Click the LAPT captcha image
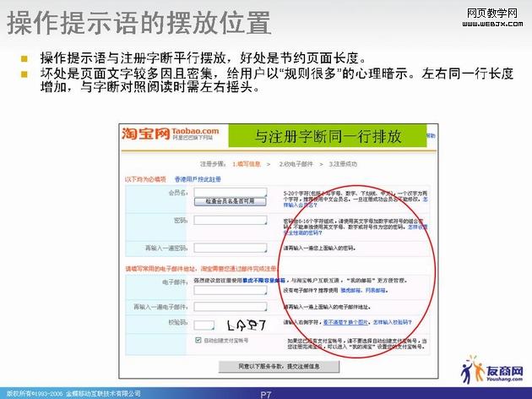 tap(246, 324)
